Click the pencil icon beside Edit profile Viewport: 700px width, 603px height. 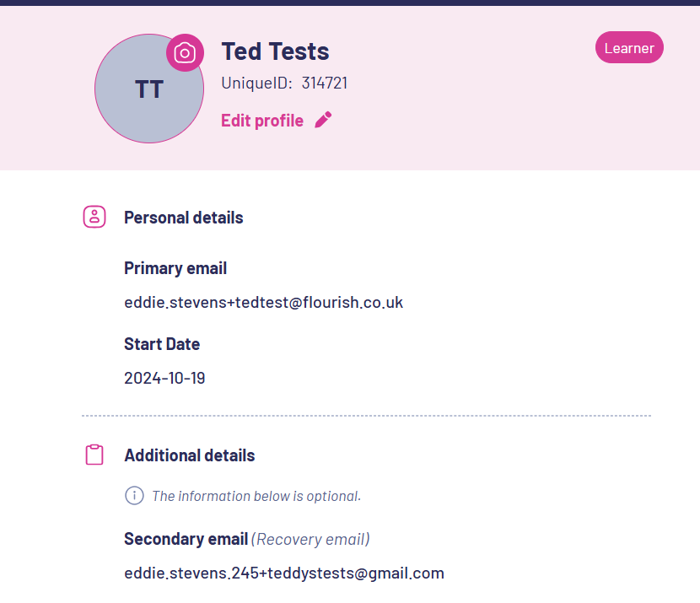click(323, 120)
